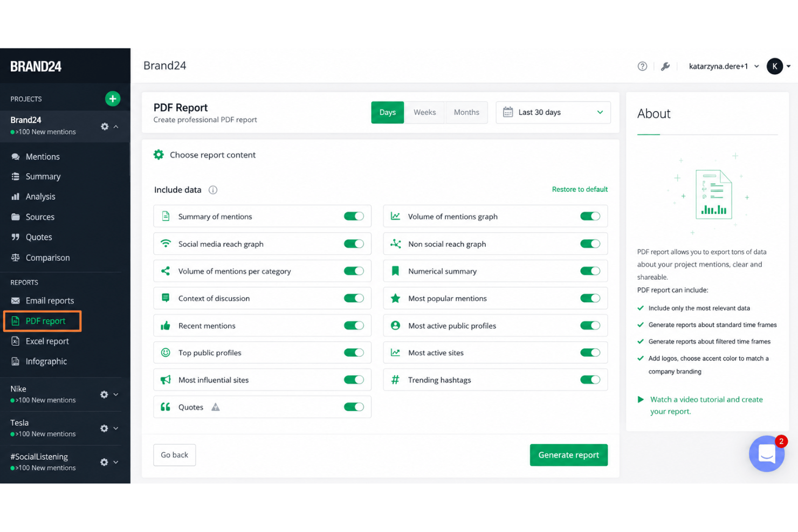This screenshot has height=532, width=798.
Task: Click the document icon of Summary of mentions
Action: tap(166, 216)
